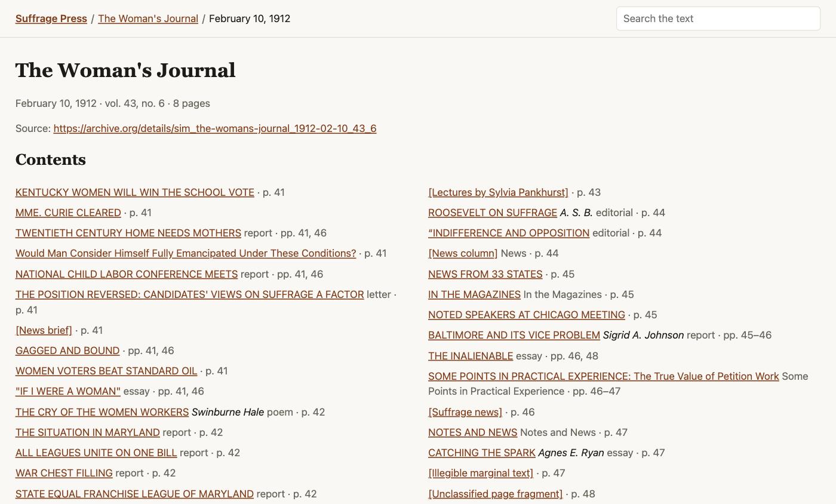Open the [Unclassified page fragment] entry
This screenshot has width=836, height=504.
coord(496,494)
